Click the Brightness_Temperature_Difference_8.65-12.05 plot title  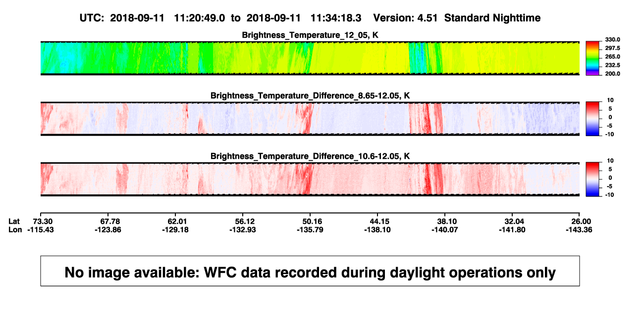point(310,95)
